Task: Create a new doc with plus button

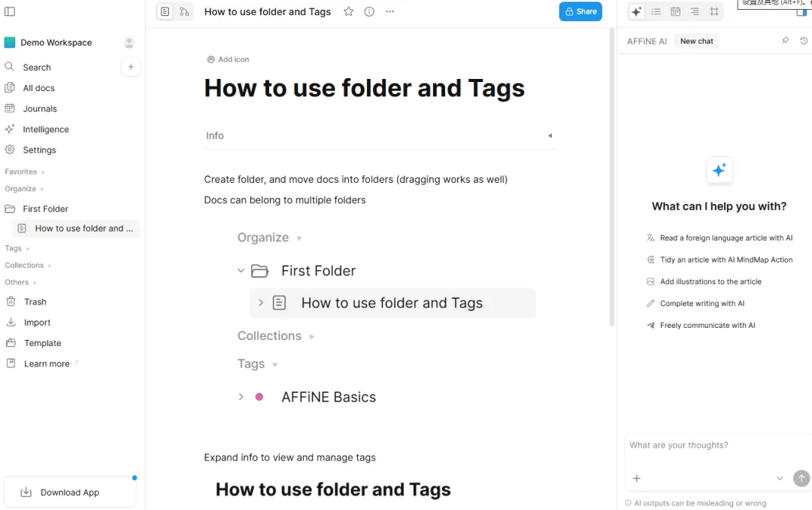Action: (131, 67)
